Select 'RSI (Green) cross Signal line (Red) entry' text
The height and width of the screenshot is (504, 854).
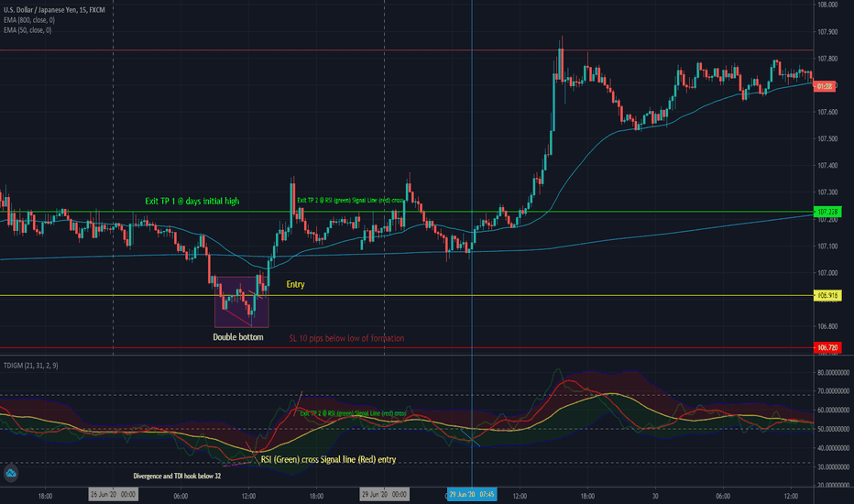328,459
